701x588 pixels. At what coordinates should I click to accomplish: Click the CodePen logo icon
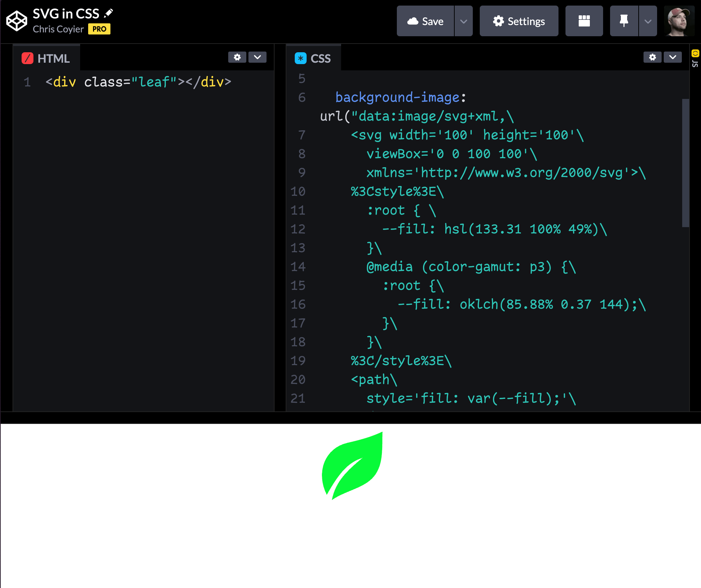coord(16,21)
